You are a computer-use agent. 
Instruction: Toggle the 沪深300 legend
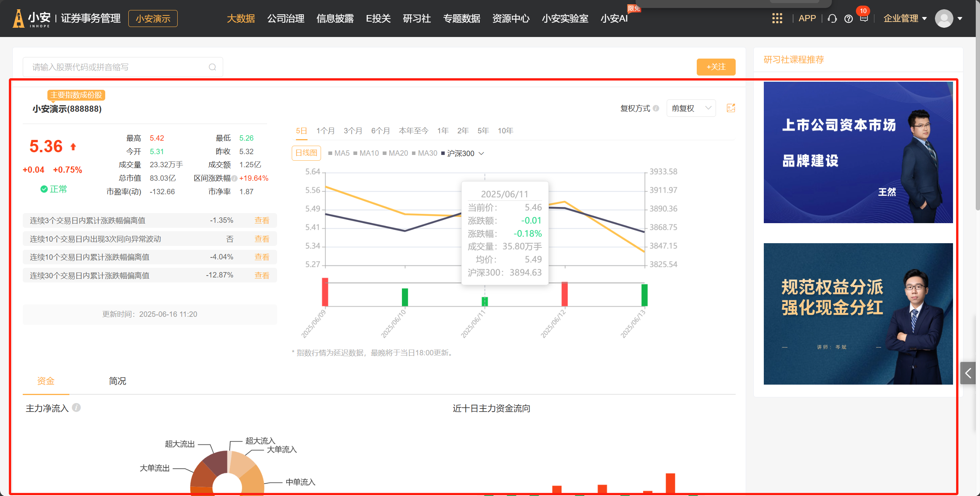458,153
